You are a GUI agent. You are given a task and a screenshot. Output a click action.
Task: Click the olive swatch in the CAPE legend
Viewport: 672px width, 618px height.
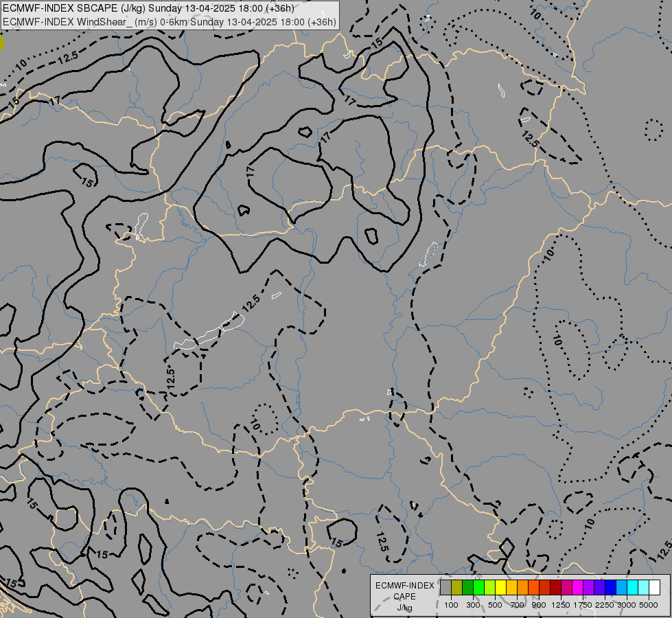tap(457, 588)
